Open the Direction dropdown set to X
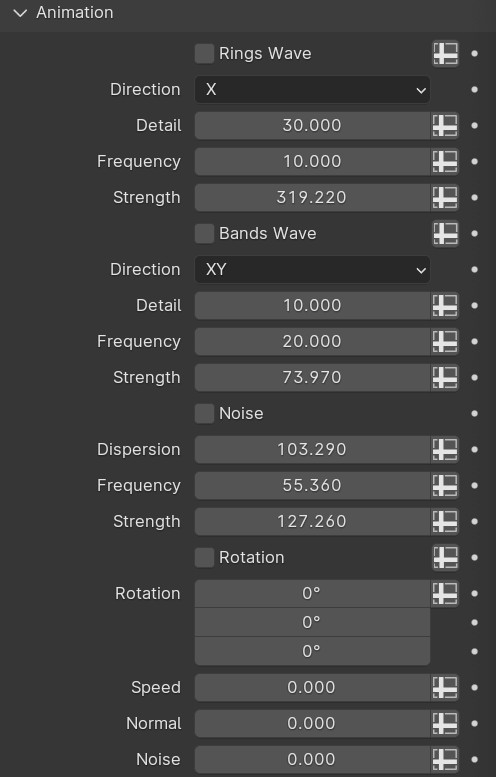 (312, 90)
